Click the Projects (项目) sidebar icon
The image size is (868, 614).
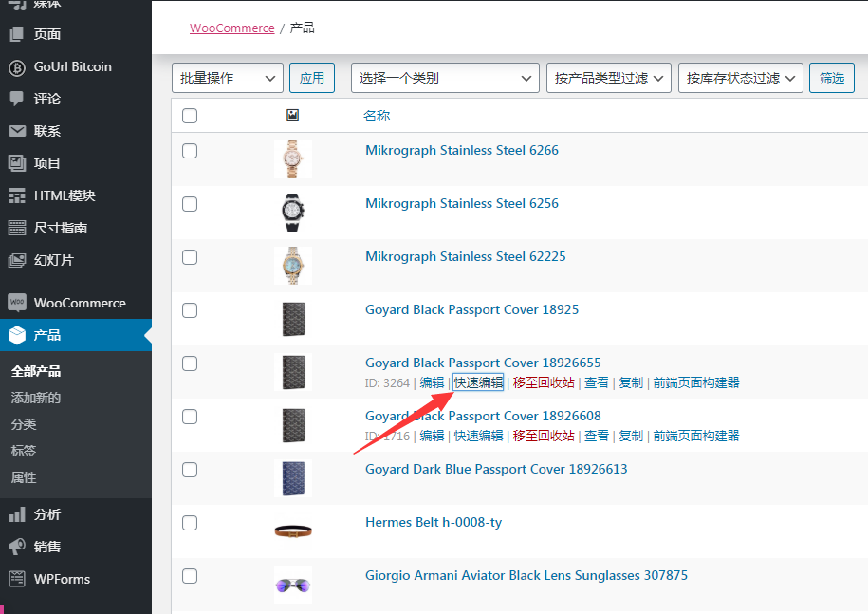17,163
